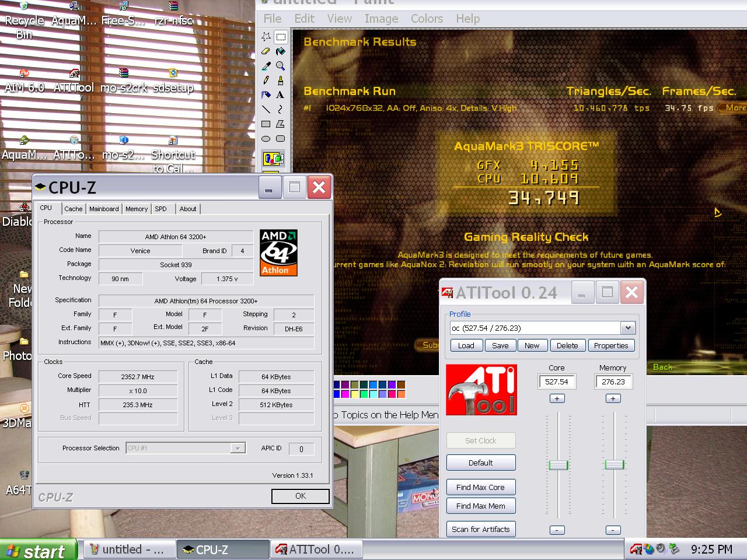Select the Brush tool in Paint
This screenshot has width=747, height=560.
pos(281,80)
